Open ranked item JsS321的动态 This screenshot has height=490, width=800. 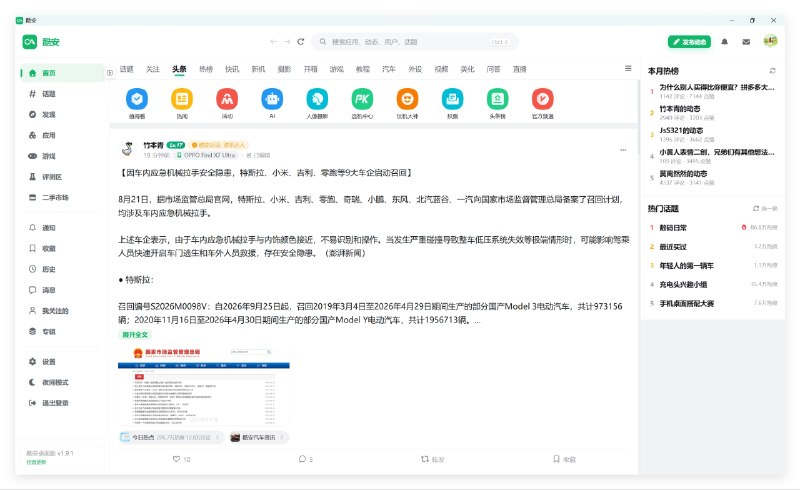(681, 131)
